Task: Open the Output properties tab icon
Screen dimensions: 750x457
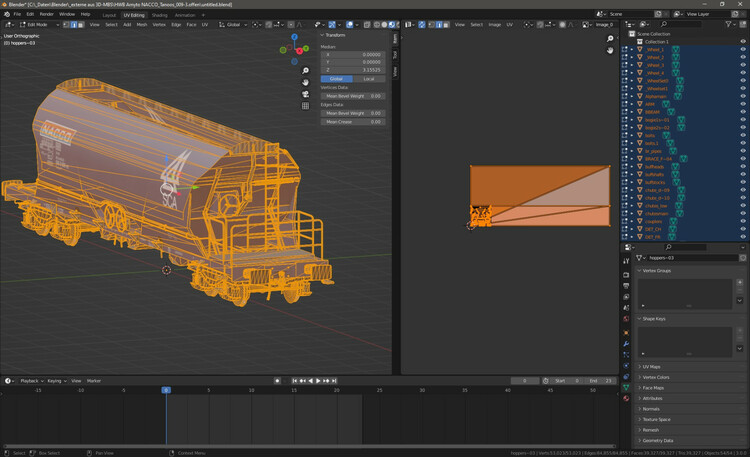Action: (626, 286)
